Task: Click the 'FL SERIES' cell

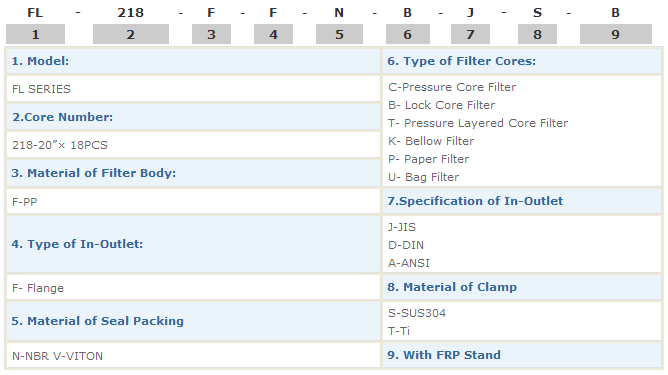Action: 193,89
